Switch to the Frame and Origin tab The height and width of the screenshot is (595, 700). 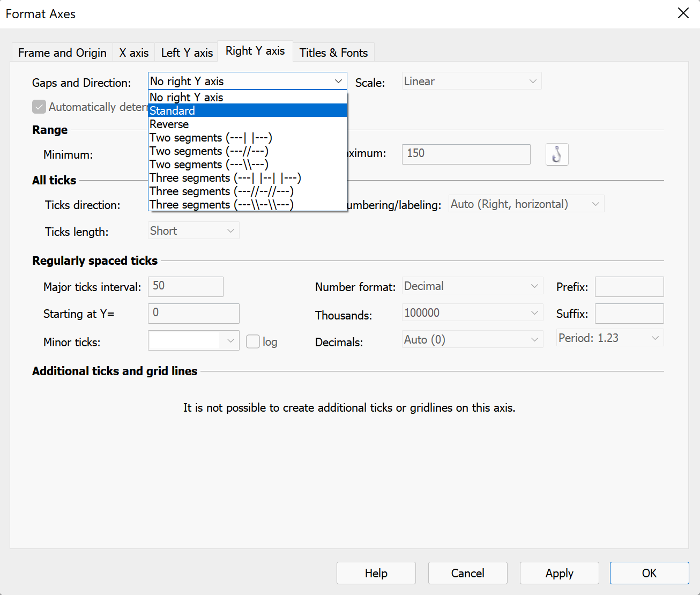(62, 53)
